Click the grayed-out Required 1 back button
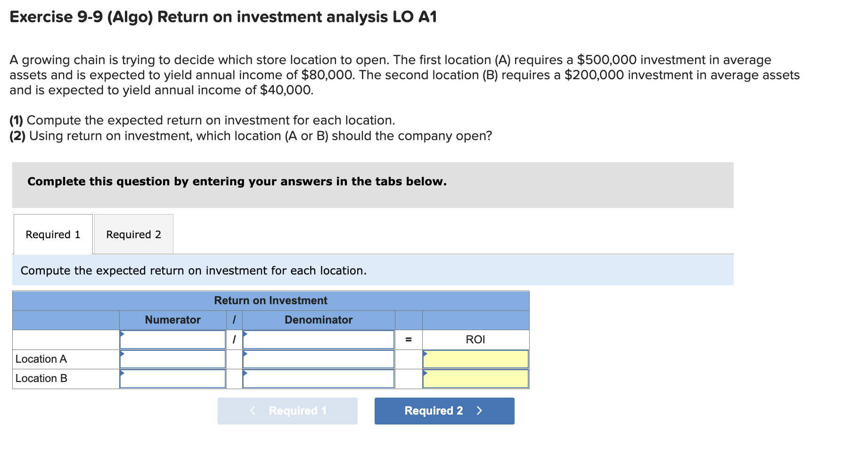The image size is (868, 449). [x=287, y=410]
